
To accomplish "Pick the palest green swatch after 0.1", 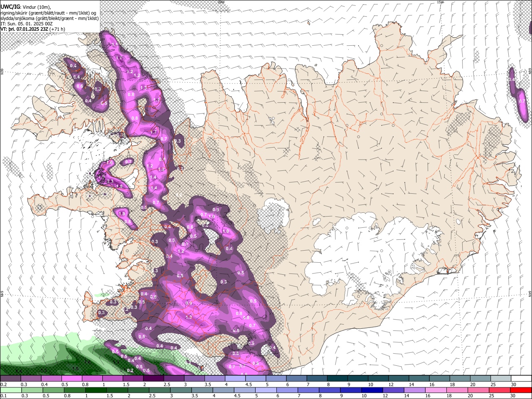I will (11, 390).
